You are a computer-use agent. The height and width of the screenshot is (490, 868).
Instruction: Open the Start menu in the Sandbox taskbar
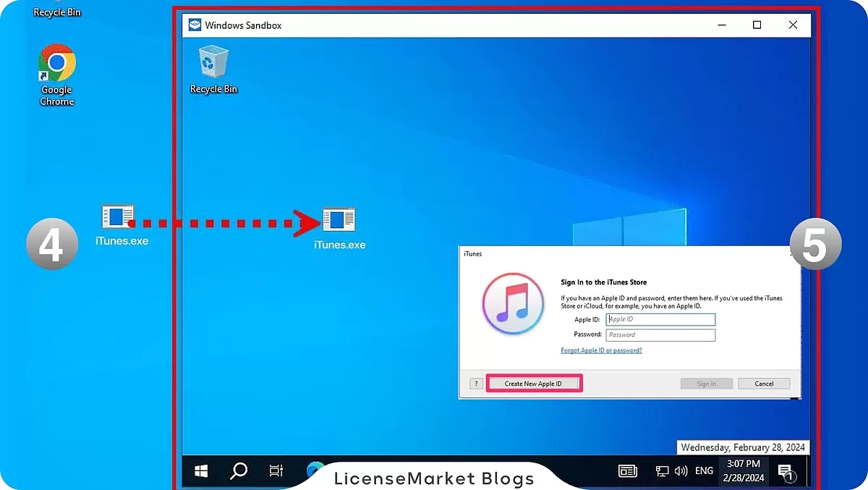tap(201, 471)
